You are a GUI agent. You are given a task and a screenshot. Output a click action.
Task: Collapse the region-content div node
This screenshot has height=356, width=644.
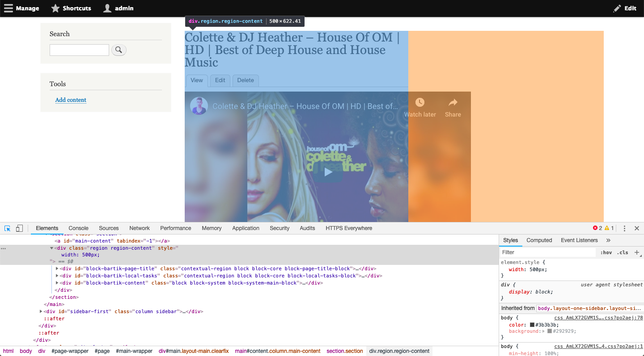point(51,248)
